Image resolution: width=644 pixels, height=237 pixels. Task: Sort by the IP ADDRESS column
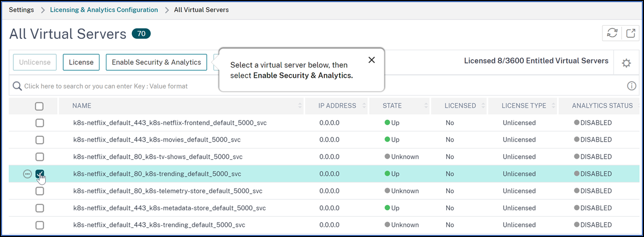click(x=337, y=106)
